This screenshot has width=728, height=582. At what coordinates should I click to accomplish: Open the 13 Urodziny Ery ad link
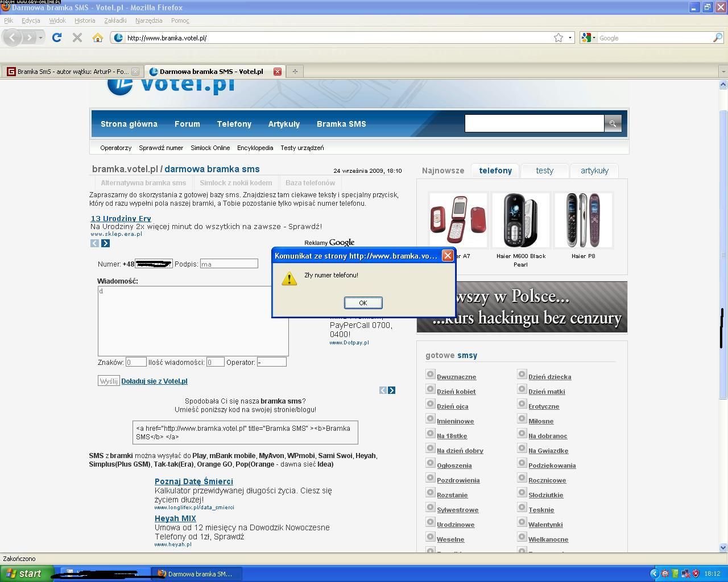(x=121, y=218)
